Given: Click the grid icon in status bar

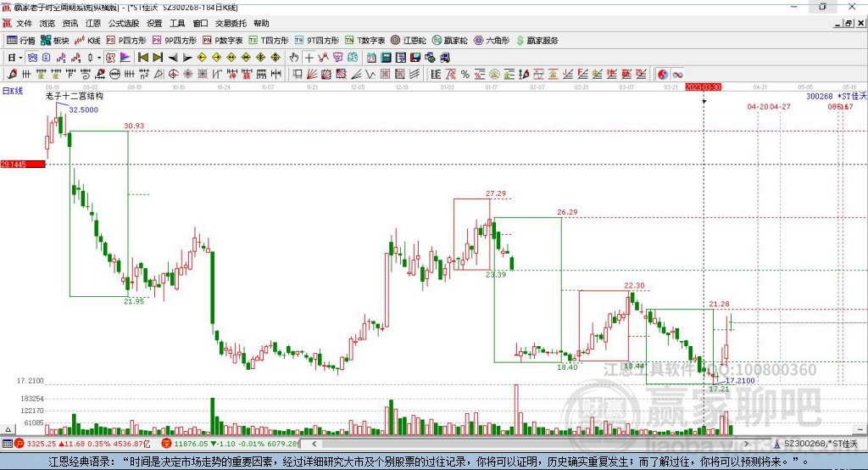Looking at the screenshot, I should click(x=7, y=444).
